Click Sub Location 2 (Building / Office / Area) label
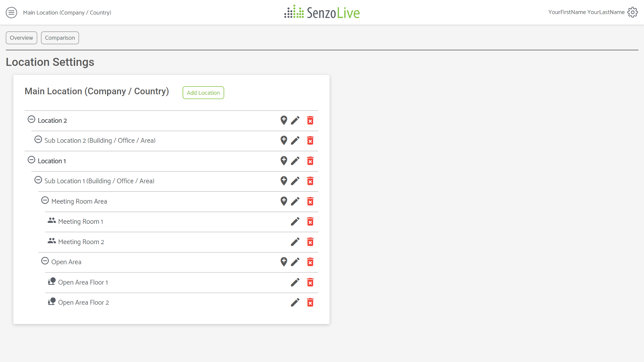644x362 pixels. point(100,141)
